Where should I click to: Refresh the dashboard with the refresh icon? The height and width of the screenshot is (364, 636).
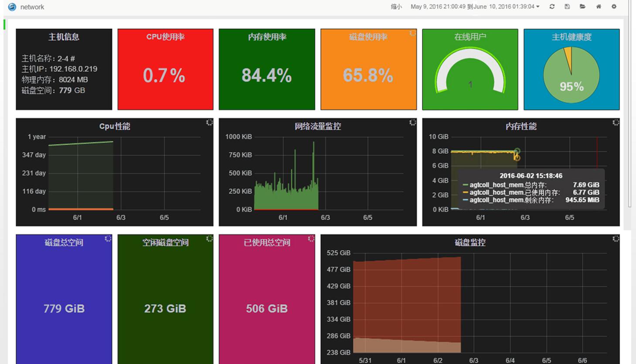pyautogui.click(x=552, y=7)
